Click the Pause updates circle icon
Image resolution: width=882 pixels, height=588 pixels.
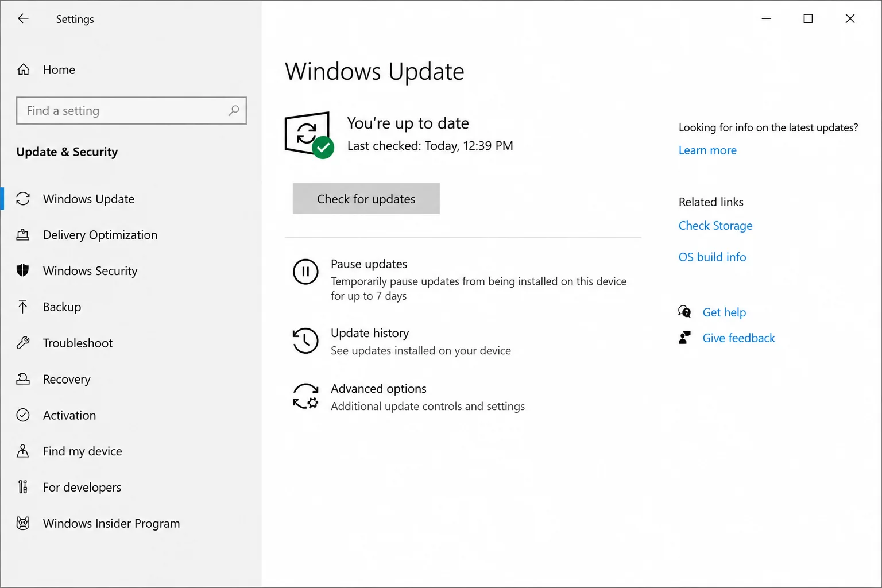click(x=305, y=272)
